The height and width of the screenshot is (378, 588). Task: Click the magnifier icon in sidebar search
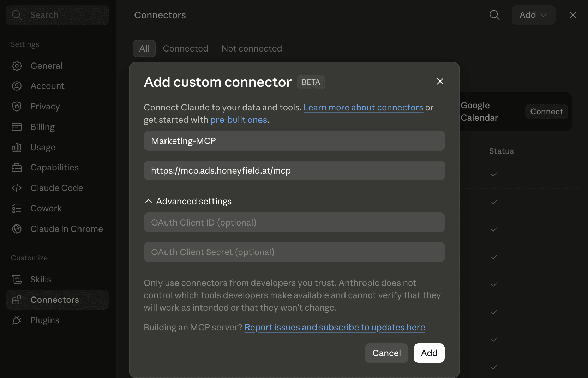[x=17, y=15]
